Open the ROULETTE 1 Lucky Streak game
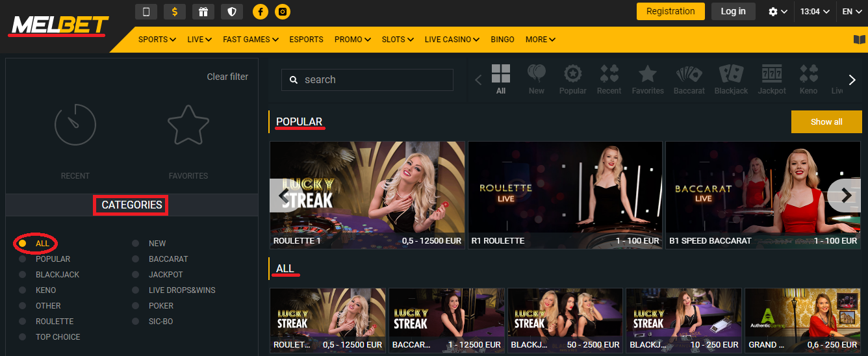Screen dimensions: 868x356 367,196
